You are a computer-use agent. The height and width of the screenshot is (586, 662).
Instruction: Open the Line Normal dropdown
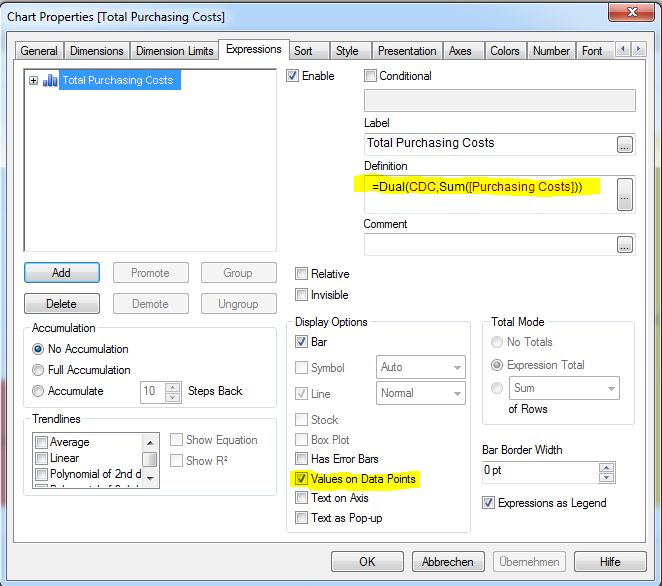[x=421, y=393]
